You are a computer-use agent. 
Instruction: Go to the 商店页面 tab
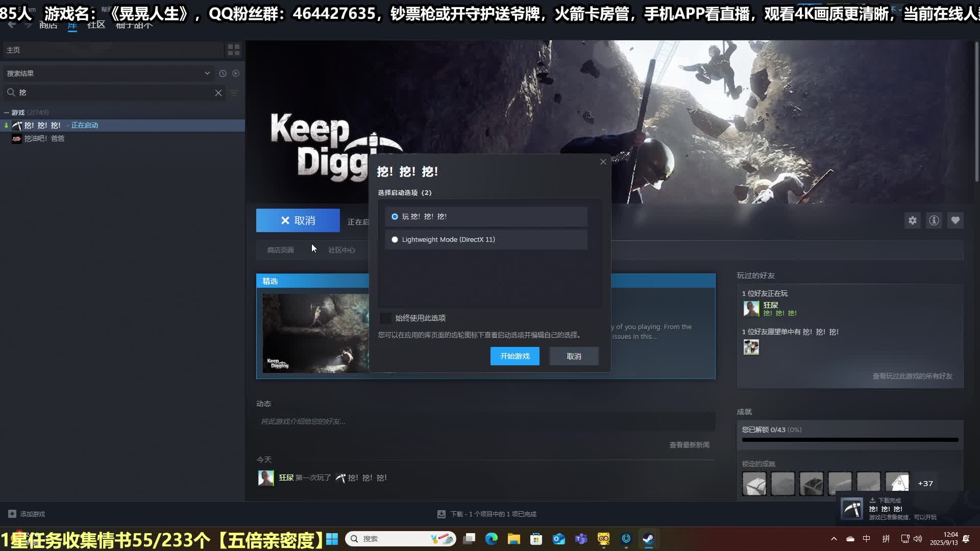[x=281, y=250]
